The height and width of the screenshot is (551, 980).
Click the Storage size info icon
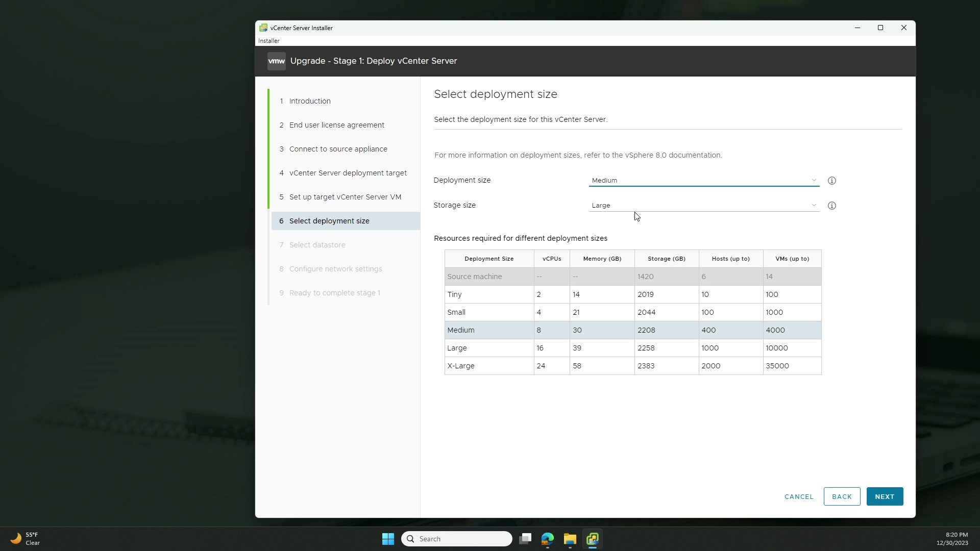(x=831, y=206)
